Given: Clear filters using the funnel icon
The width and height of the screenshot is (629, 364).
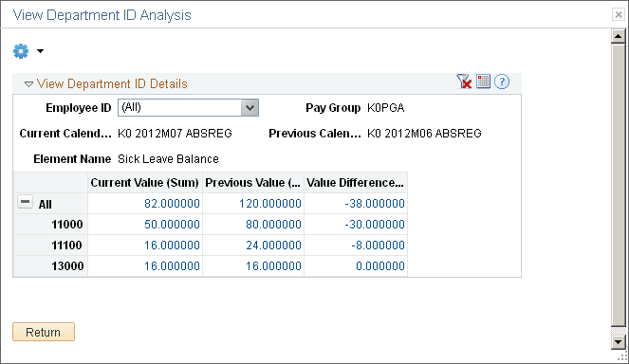Looking at the screenshot, I should [464, 82].
